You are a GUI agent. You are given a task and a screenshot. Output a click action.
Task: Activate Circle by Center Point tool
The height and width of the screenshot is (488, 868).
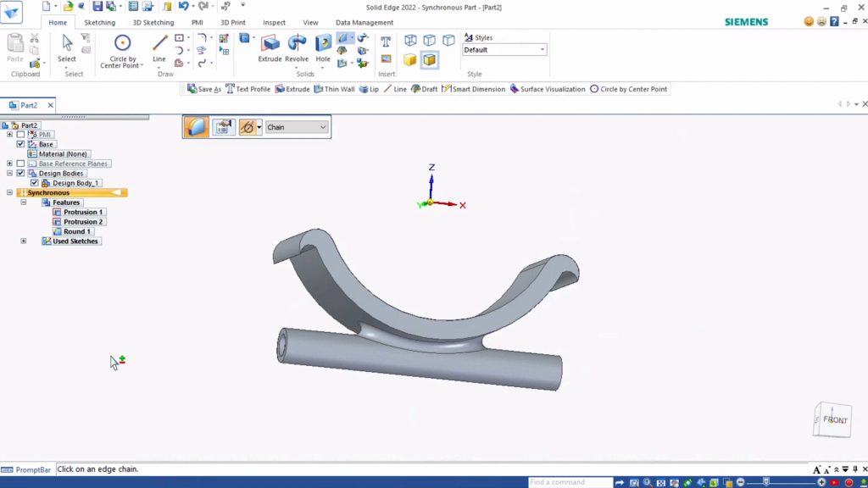coord(122,51)
